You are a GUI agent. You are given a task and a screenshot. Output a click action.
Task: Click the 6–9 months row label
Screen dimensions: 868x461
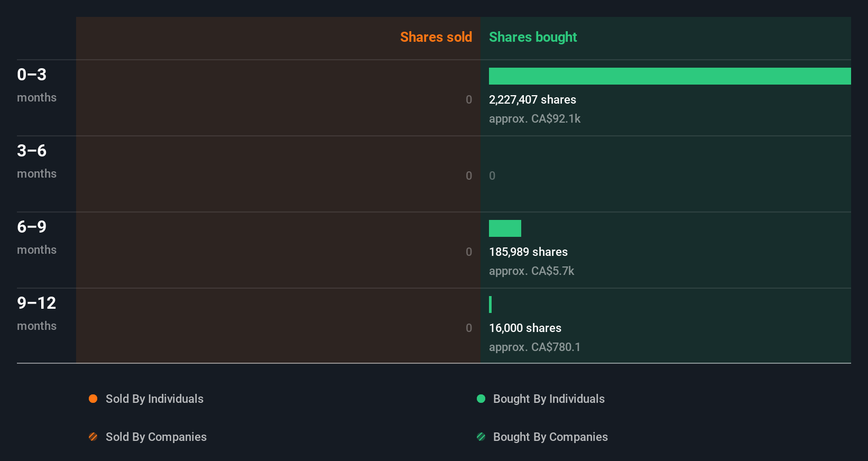click(36, 237)
